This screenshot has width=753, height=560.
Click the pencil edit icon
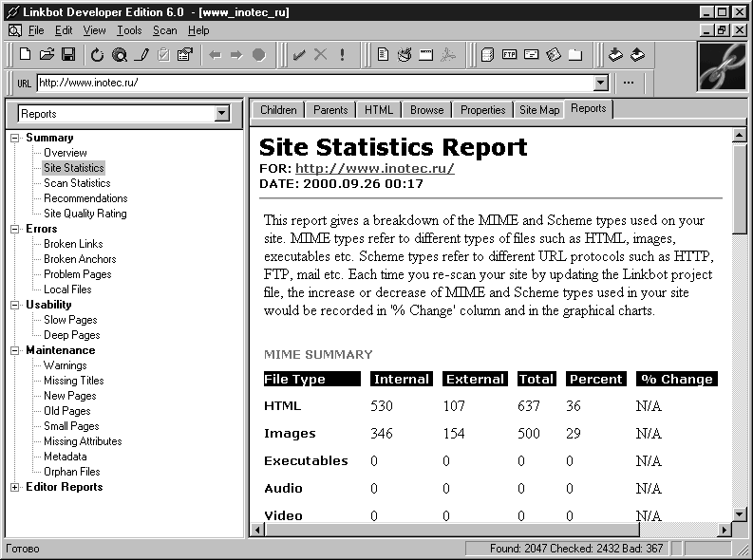tap(141, 55)
